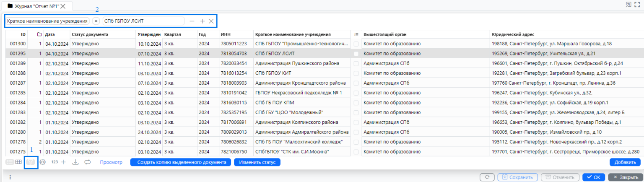Click the download export icon
Screen dimensions: 644x182
click(x=75, y=162)
